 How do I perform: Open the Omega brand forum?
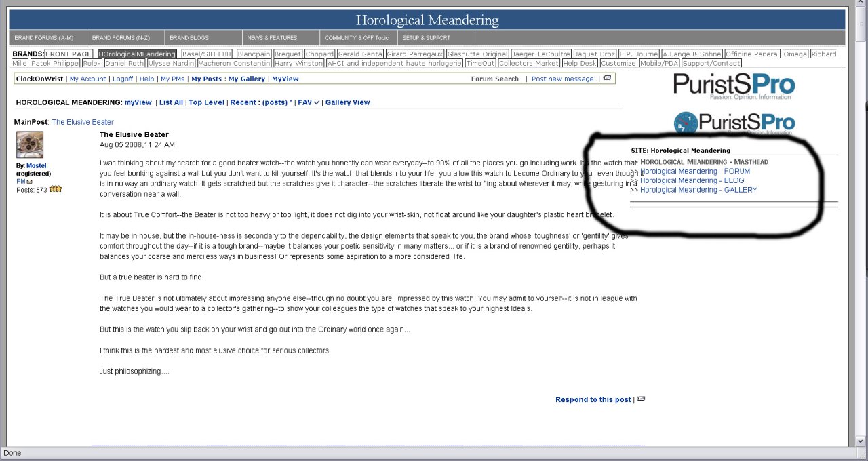pyautogui.click(x=795, y=54)
